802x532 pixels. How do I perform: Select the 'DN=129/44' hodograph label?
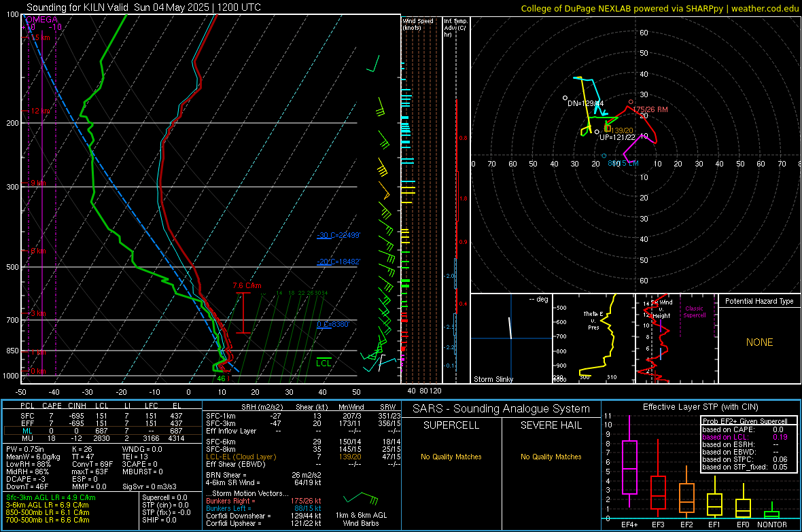(585, 103)
